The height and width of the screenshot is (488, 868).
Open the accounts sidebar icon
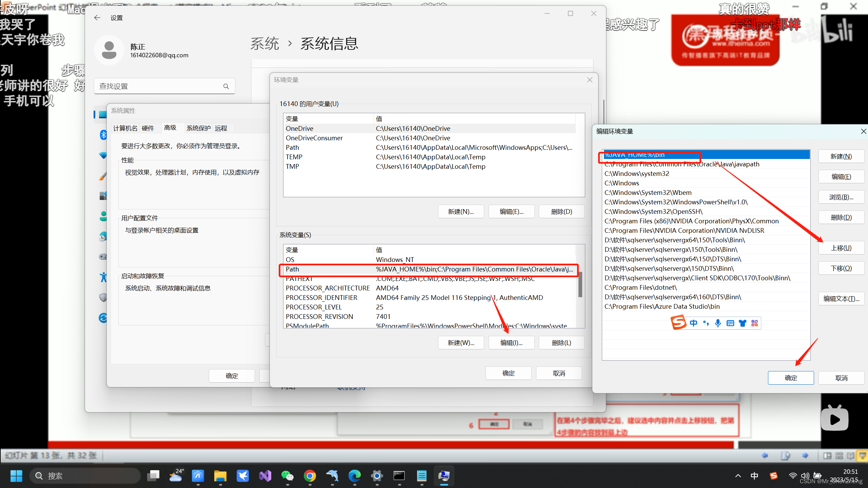pyautogui.click(x=103, y=216)
